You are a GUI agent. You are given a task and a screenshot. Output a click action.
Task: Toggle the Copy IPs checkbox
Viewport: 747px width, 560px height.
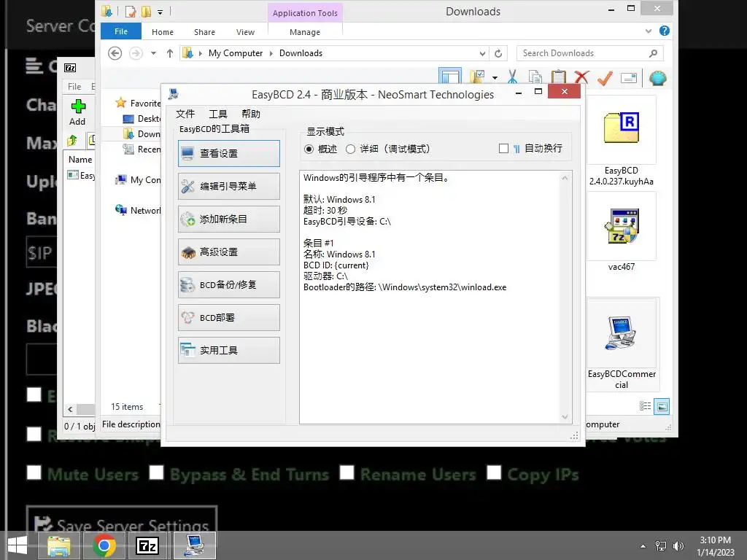coord(494,472)
